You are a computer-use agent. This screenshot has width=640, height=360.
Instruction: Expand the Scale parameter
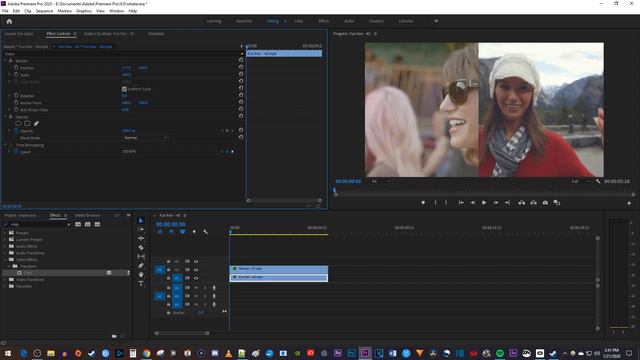[10, 75]
